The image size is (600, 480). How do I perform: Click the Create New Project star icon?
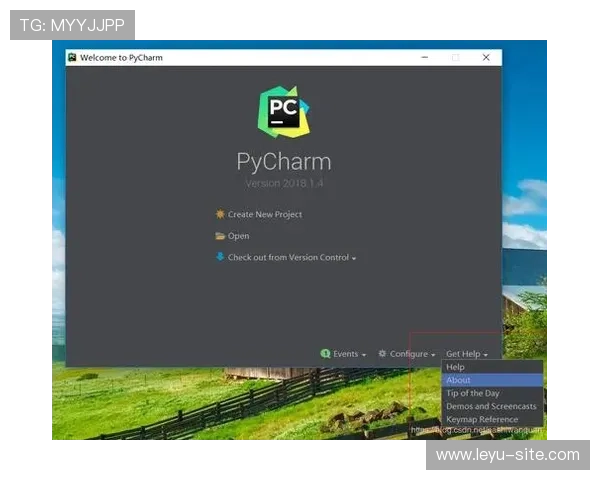tap(220, 214)
